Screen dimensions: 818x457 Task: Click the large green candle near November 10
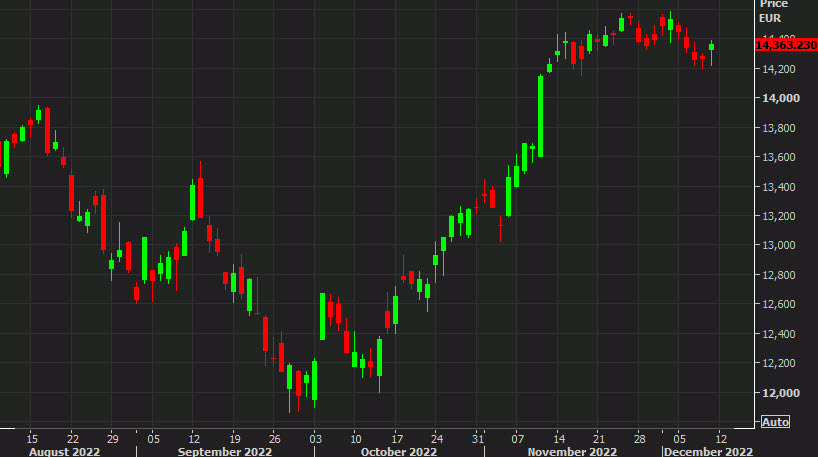point(540,116)
